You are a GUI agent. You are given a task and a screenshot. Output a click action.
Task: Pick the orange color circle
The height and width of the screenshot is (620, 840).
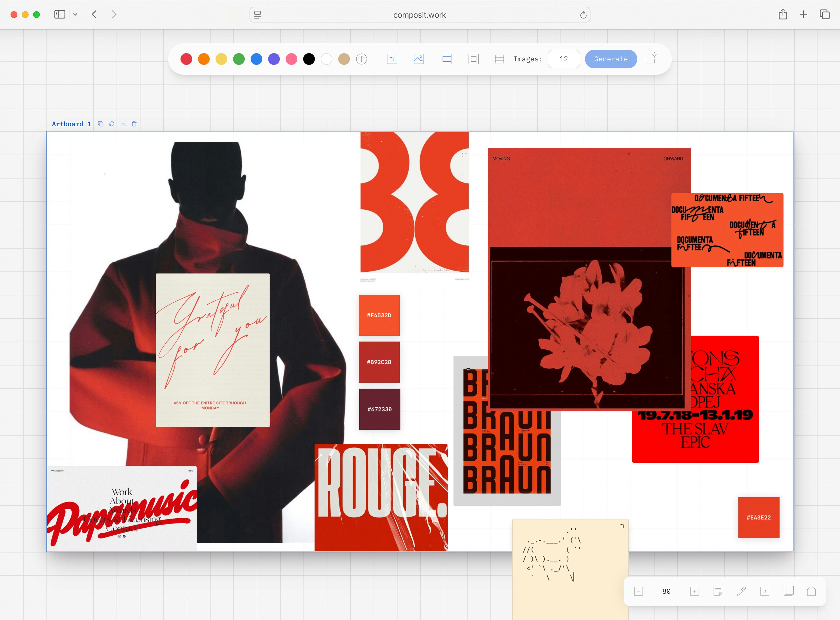(x=204, y=59)
